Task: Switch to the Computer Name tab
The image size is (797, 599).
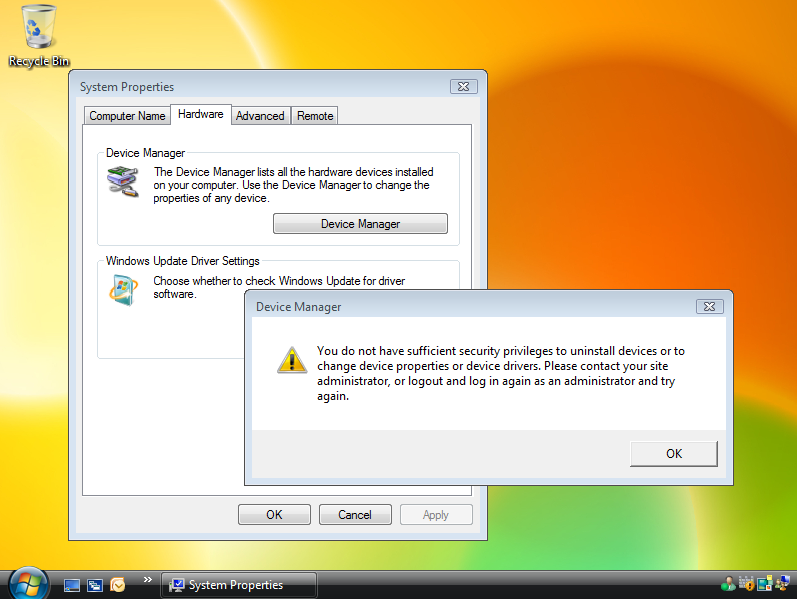Action: pos(127,116)
